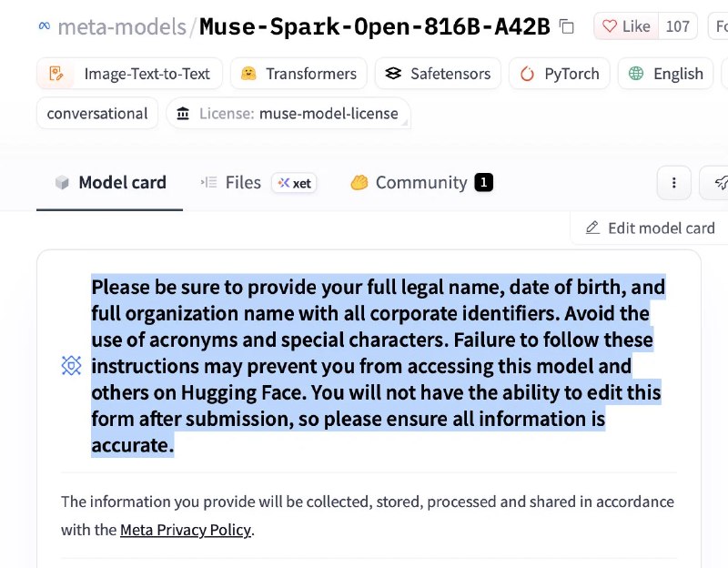Click the Meta infinity logo icon
Screen dimensions: 728x568
click(45, 26)
